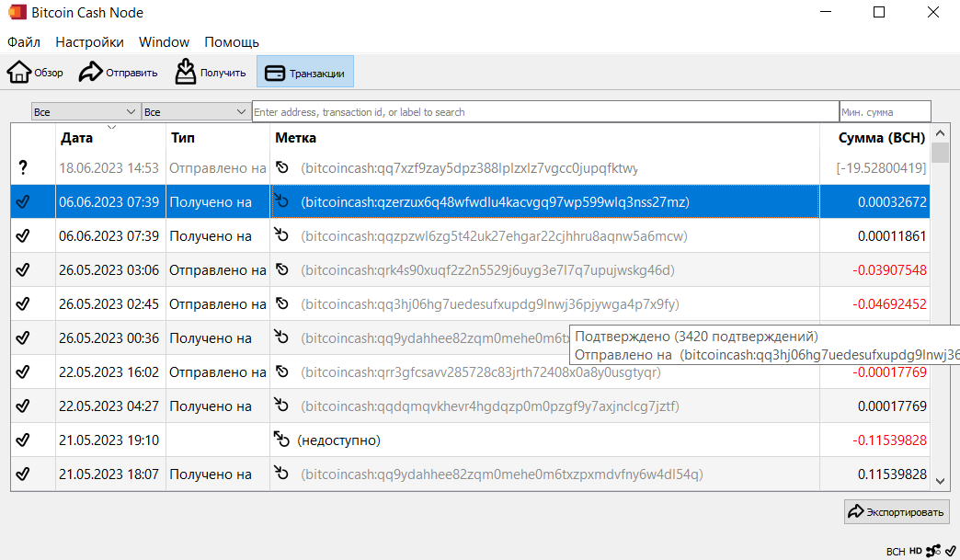Click the confirmed checkmark for 26.05.2023 00:36
The height and width of the screenshot is (560, 960).
[x=23, y=337]
